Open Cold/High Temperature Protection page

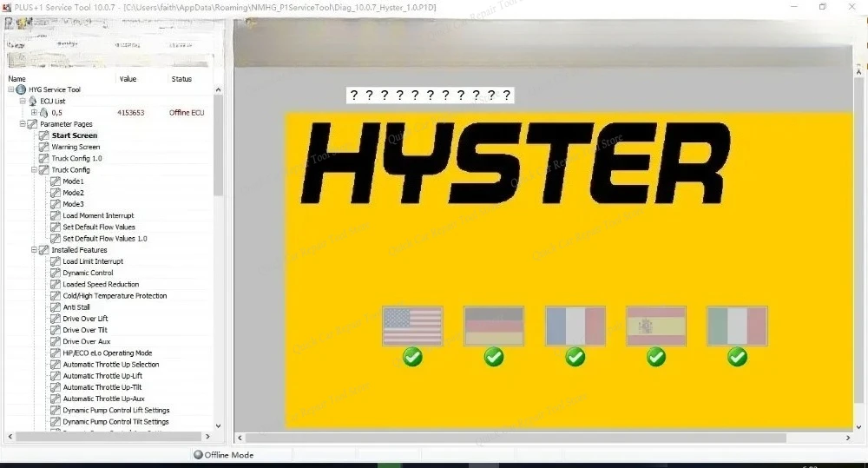pyautogui.click(x=115, y=296)
